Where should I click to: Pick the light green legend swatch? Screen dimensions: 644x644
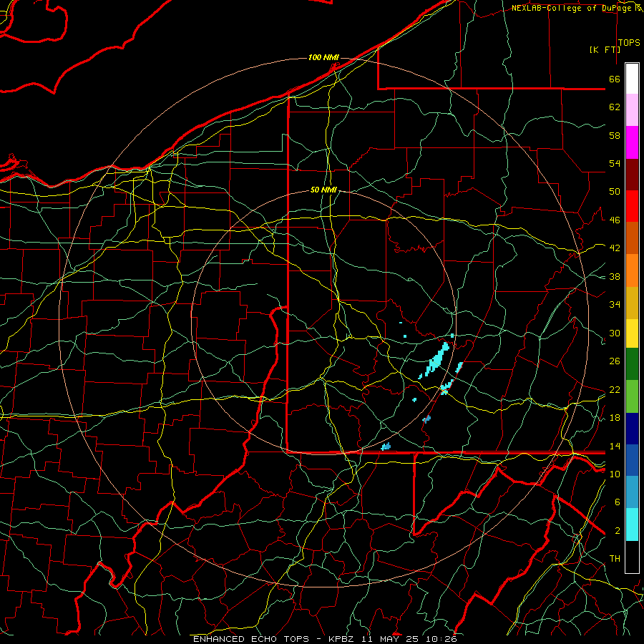[632, 396]
